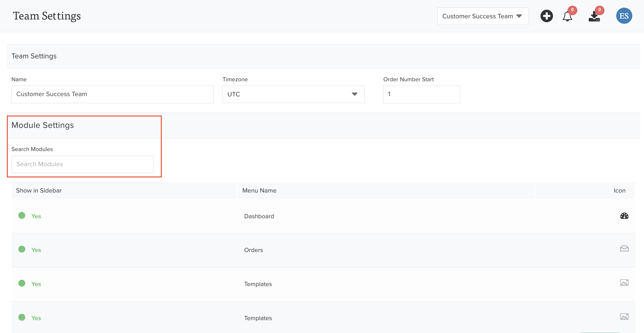
Task: Click the first Templates image icon
Action: pyautogui.click(x=624, y=283)
